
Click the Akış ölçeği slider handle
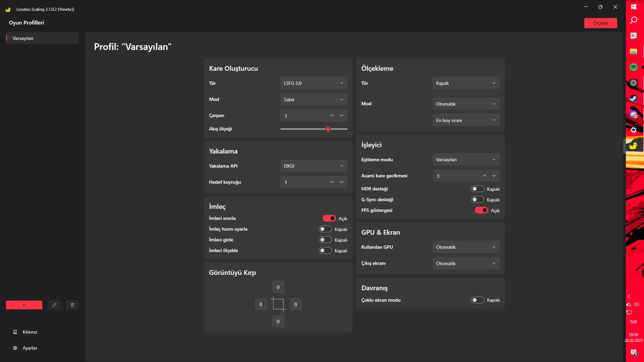pyautogui.click(x=328, y=129)
